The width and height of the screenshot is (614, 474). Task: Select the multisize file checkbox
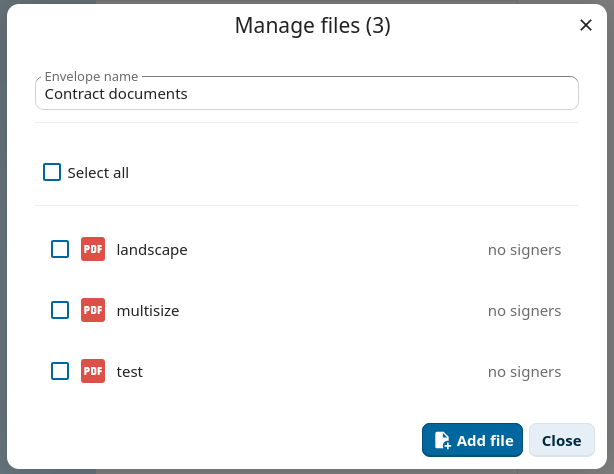(x=60, y=310)
